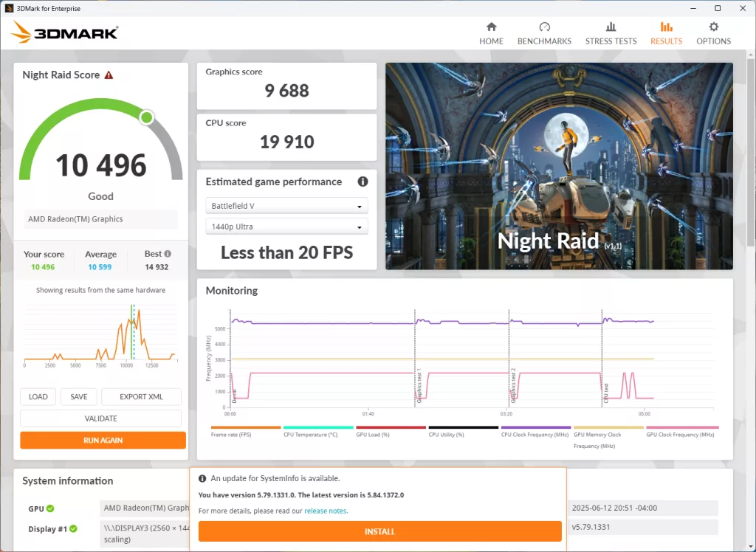The height and width of the screenshot is (552, 756).
Task: Click the info icon next to Best
Action: click(168, 254)
